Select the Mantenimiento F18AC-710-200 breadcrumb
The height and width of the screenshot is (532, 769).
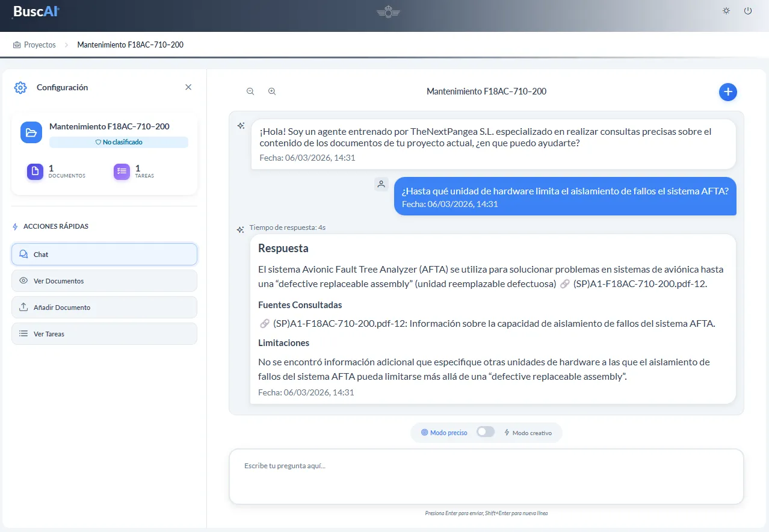[130, 45]
